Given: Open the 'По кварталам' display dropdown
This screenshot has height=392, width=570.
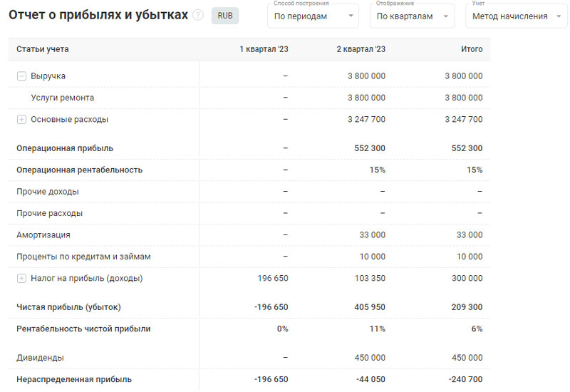Looking at the screenshot, I should tap(413, 16).
